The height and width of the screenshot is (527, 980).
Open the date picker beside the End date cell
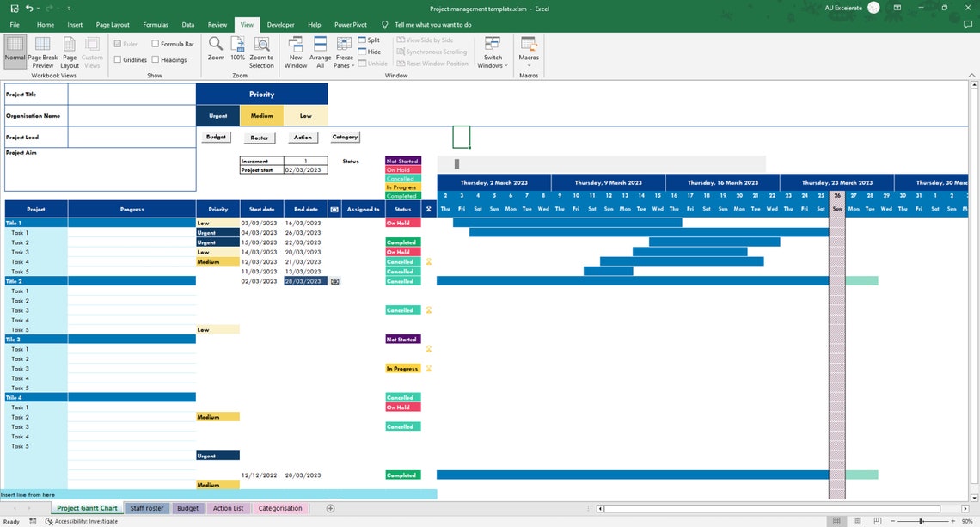(334, 281)
